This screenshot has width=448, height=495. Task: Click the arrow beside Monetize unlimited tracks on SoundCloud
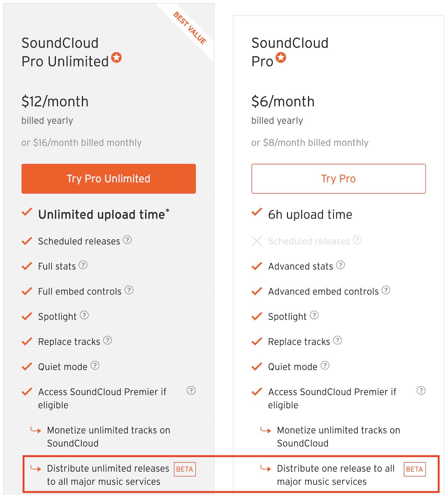[36, 430]
